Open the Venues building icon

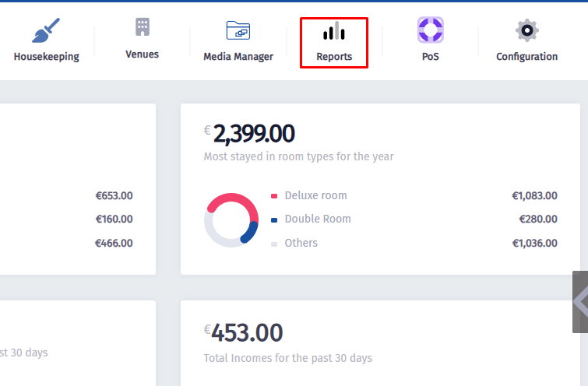point(143,27)
